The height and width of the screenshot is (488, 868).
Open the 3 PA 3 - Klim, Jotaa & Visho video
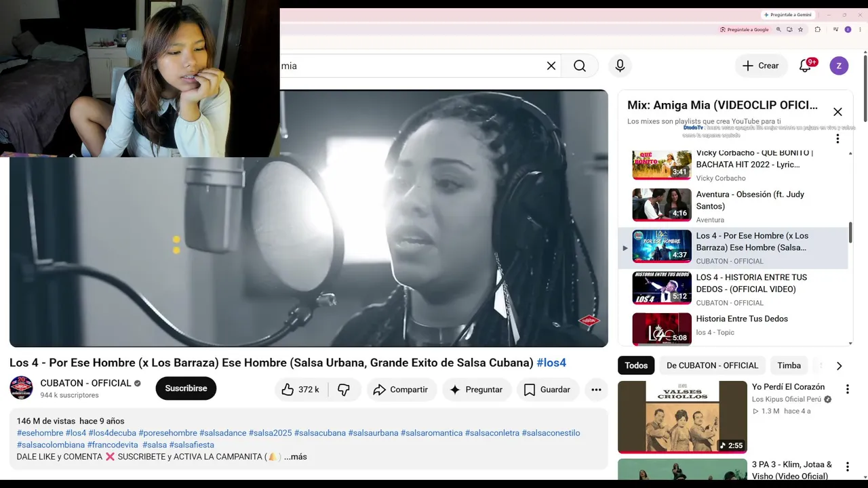point(792,470)
